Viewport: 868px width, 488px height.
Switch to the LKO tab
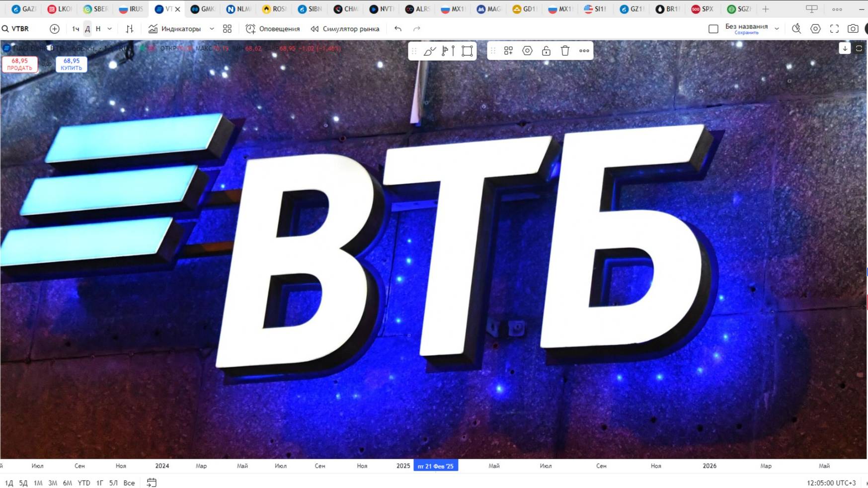(x=60, y=9)
